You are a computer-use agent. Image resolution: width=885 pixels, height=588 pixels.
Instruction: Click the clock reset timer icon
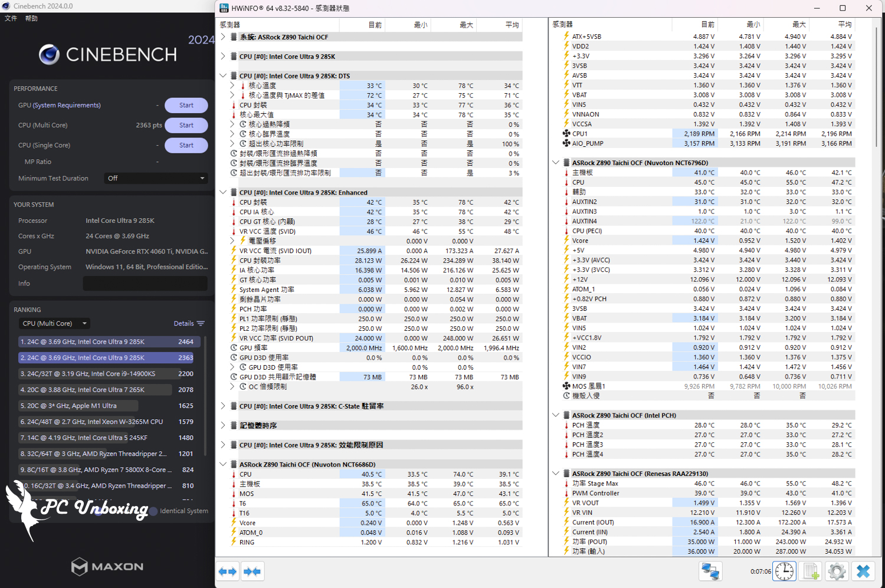784,571
